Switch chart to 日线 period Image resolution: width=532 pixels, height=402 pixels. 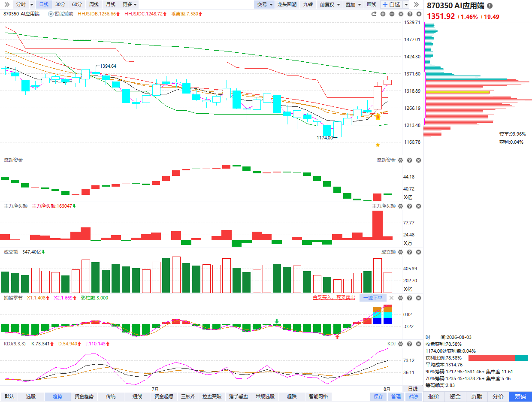click(x=43, y=4)
